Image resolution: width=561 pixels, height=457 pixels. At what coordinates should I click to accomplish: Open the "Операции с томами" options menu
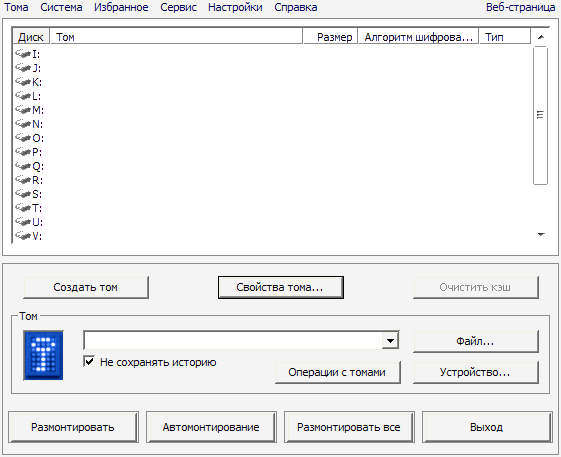point(338,373)
